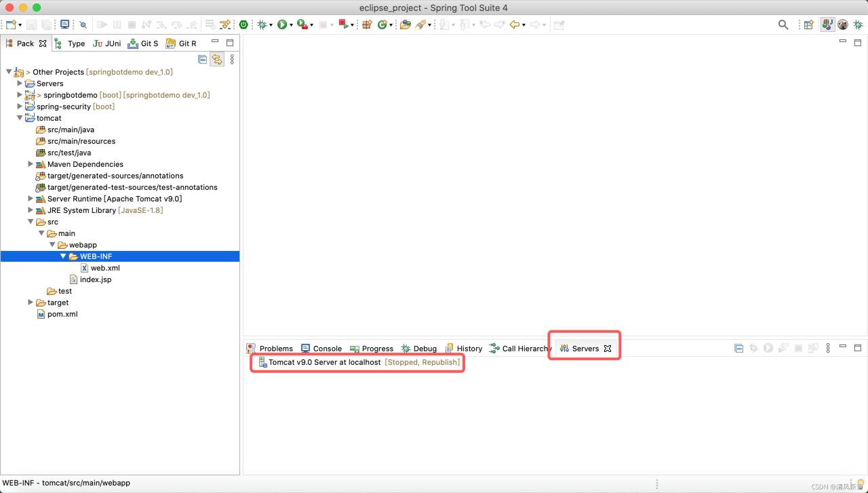Click the Relaunch red-green toolbar icon

pos(344,24)
